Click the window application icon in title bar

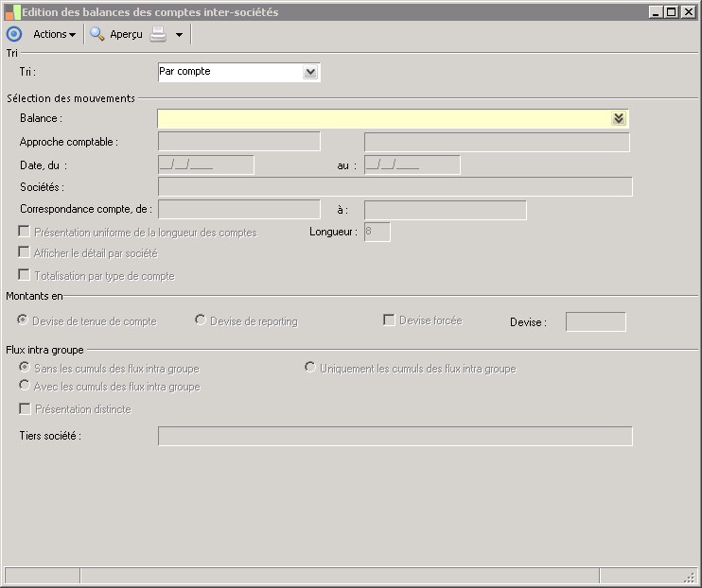click(12, 12)
